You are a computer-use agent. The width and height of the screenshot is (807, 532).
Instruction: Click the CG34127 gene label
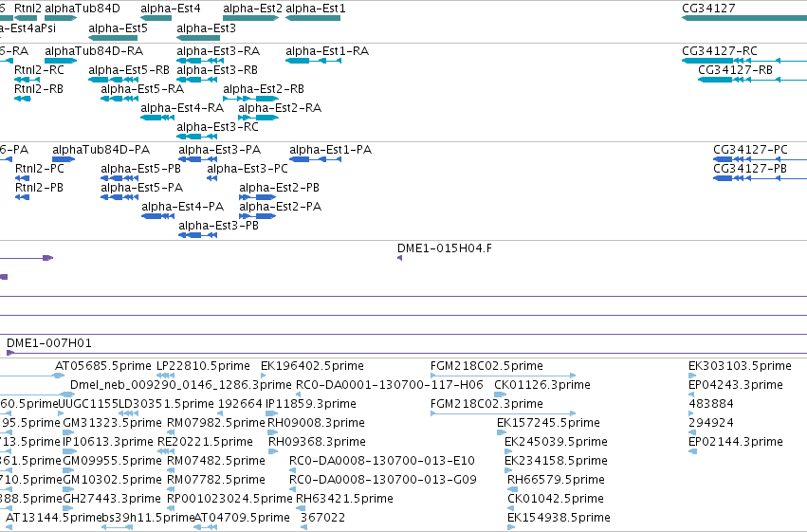[708, 9]
